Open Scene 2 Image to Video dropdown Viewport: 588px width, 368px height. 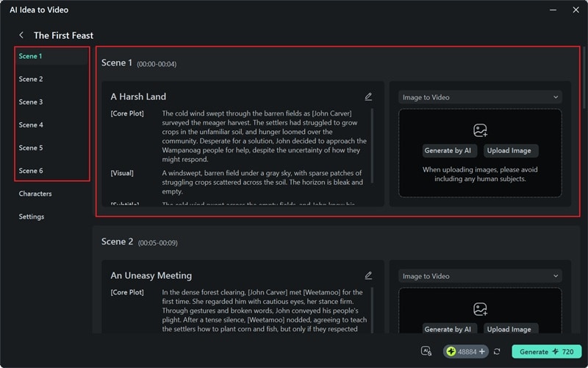(x=480, y=276)
